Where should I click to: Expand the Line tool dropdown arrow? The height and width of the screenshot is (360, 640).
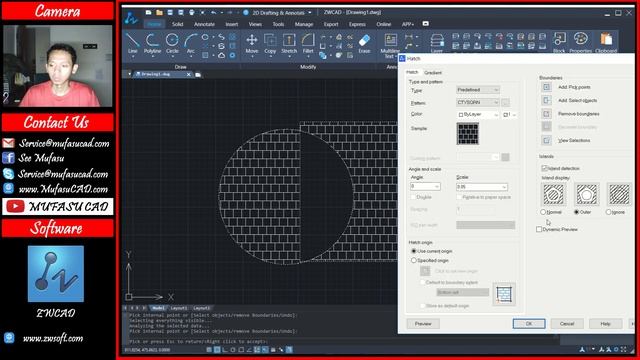133,56
